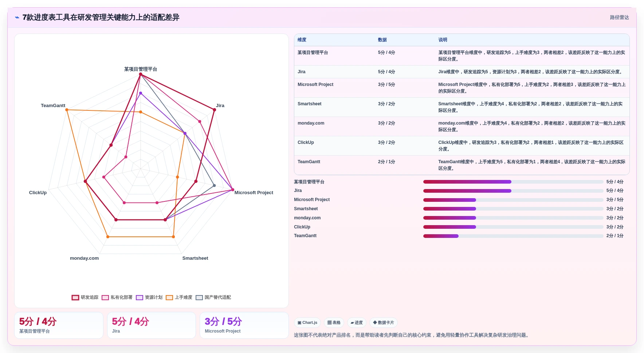The height and width of the screenshot is (353, 644).
Task: Click the Smartsheet radar axis label
Action: (195, 258)
